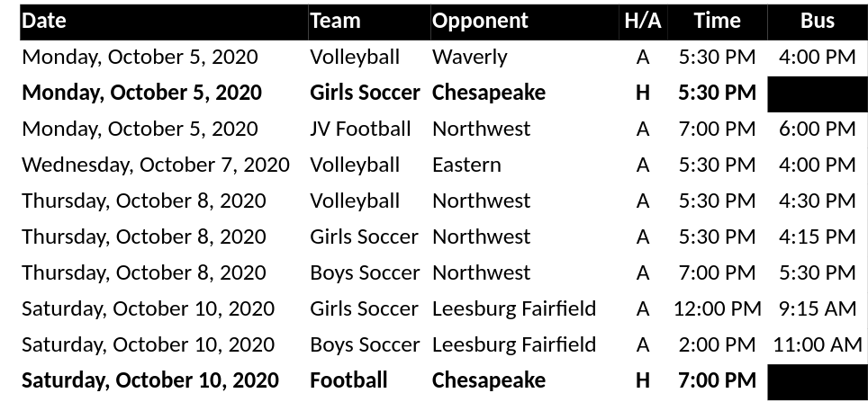Click the 11:00 AM bus time cell
Screen dimensions: 868x402
point(817,344)
